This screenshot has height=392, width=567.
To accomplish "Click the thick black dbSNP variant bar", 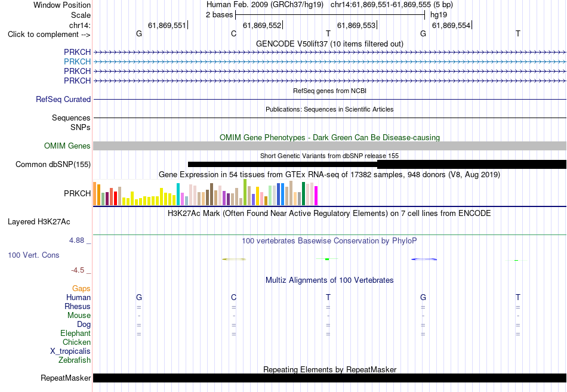I will pos(472,164).
